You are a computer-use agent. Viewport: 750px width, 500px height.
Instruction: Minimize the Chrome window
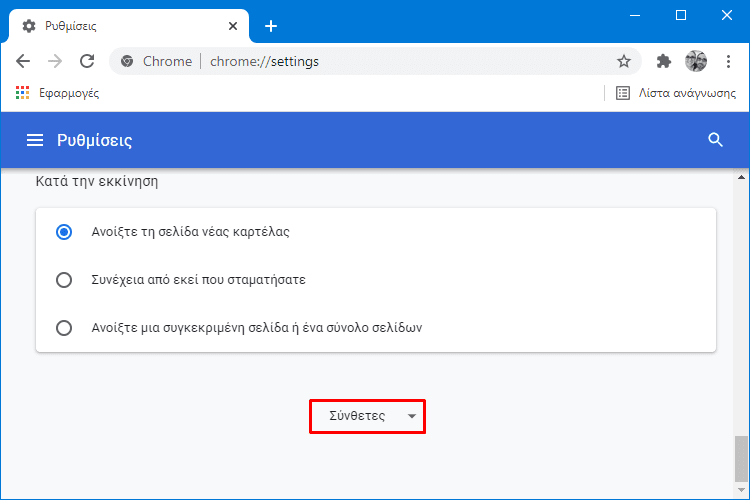635,15
